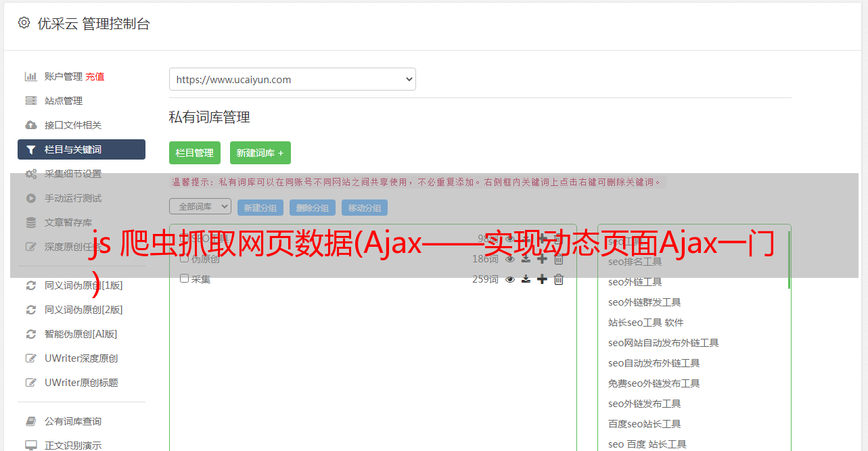Open 文章暂存库 in the sidebar
868x451 pixels.
point(68,222)
